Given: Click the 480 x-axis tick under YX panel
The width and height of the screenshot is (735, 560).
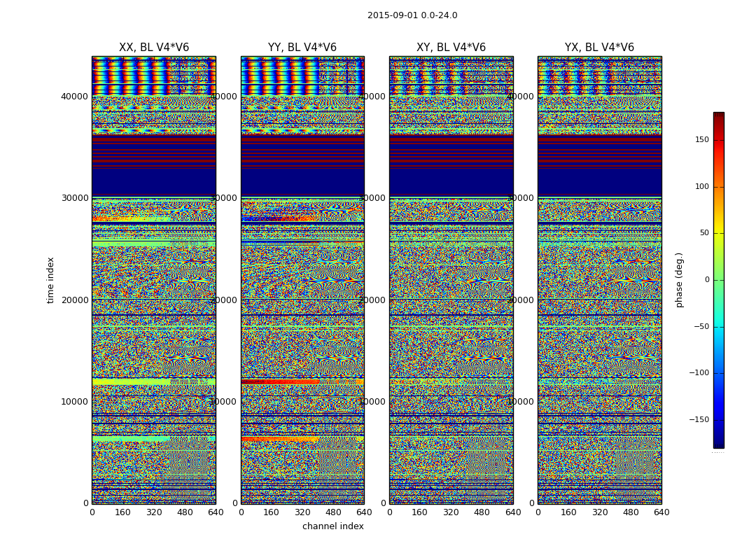Looking at the screenshot, I should coord(631,512).
